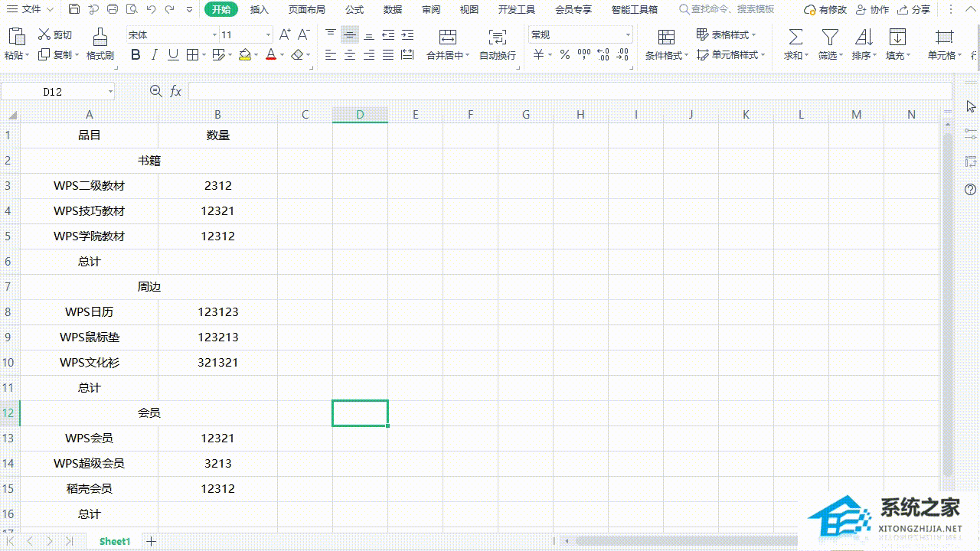Screen dimensions: 980x551
Task: Click the 协作 (Collaborate) button
Action: [x=873, y=9]
